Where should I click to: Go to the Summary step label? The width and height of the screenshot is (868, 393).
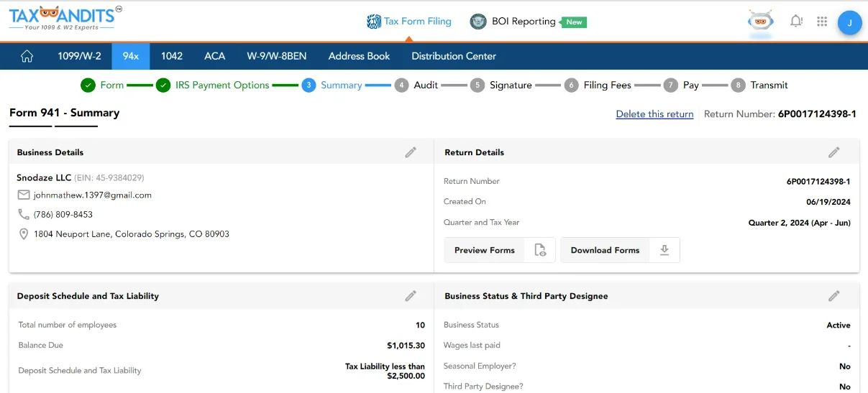point(341,85)
